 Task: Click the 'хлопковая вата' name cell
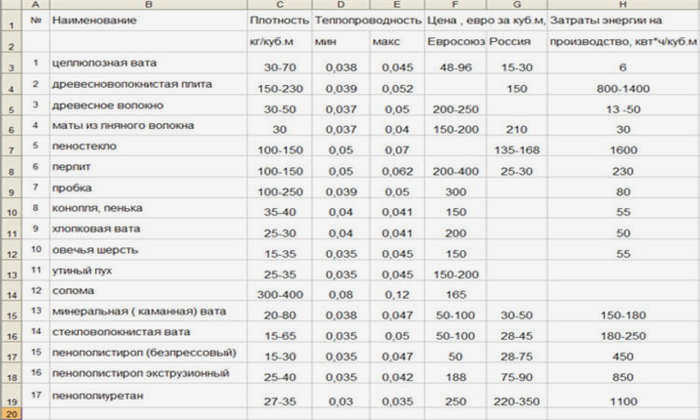point(149,229)
